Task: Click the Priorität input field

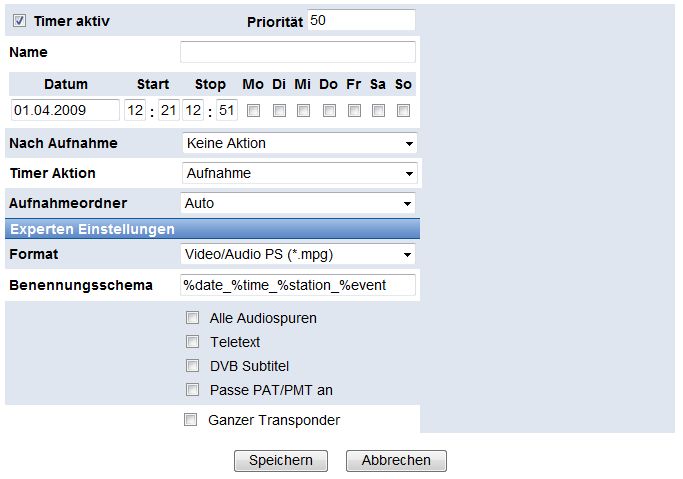Action: pyautogui.click(x=360, y=20)
